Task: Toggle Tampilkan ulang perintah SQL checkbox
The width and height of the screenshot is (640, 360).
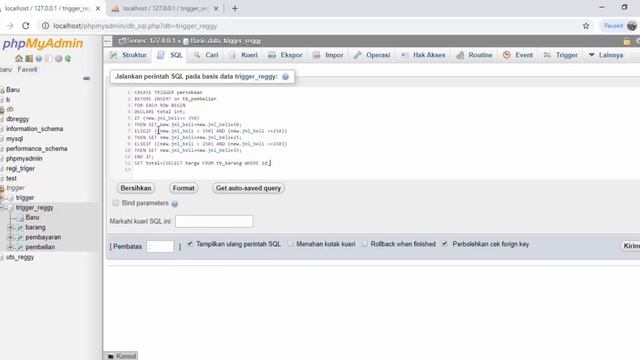Action: click(190, 244)
